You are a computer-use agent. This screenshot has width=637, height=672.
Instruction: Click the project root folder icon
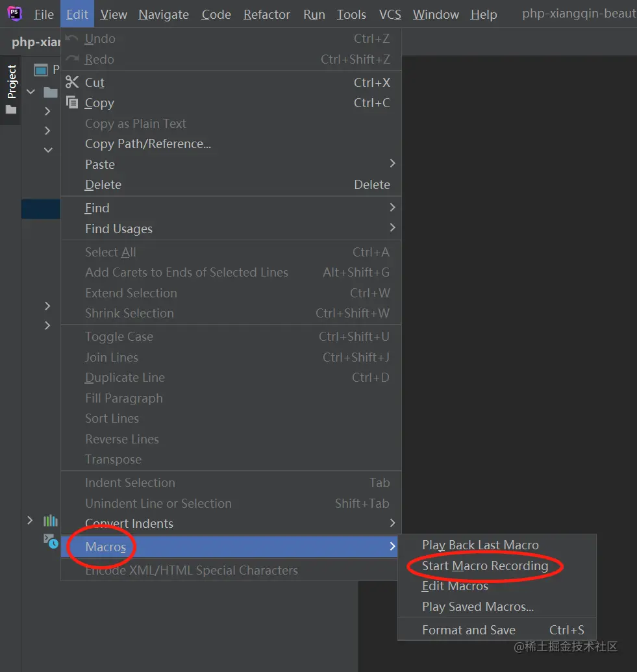click(x=51, y=92)
